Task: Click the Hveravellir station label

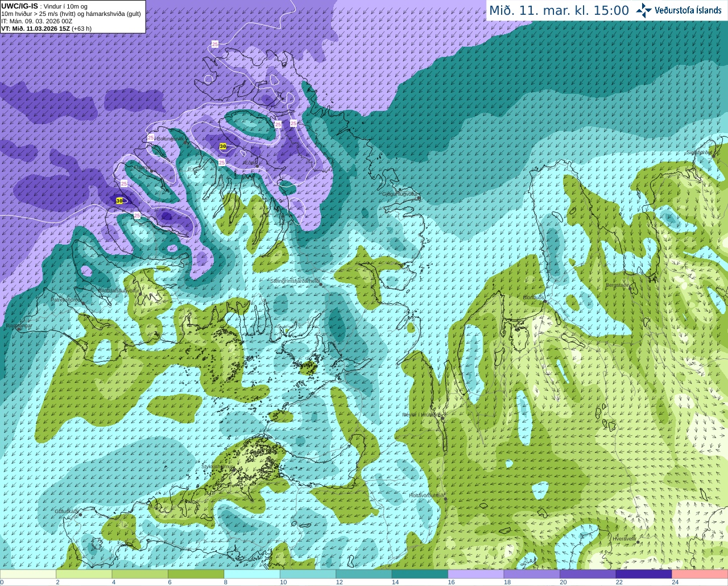Action: 624,538
